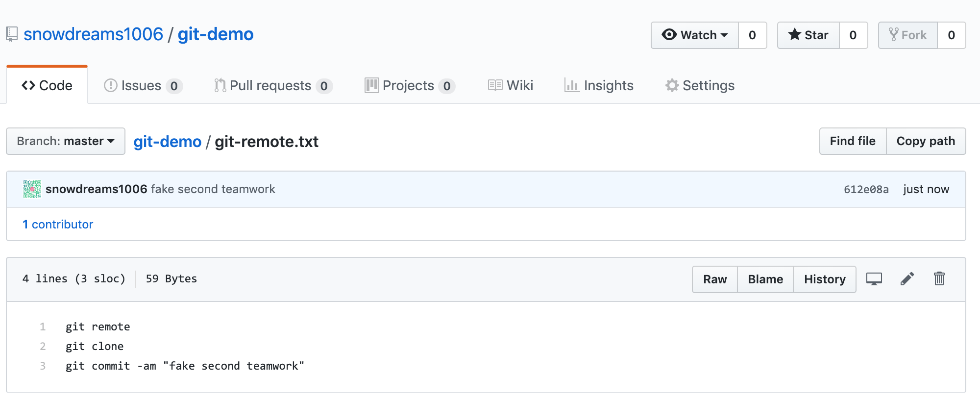Click the pencil edit file icon
This screenshot has width=980, height=401.
907,279
